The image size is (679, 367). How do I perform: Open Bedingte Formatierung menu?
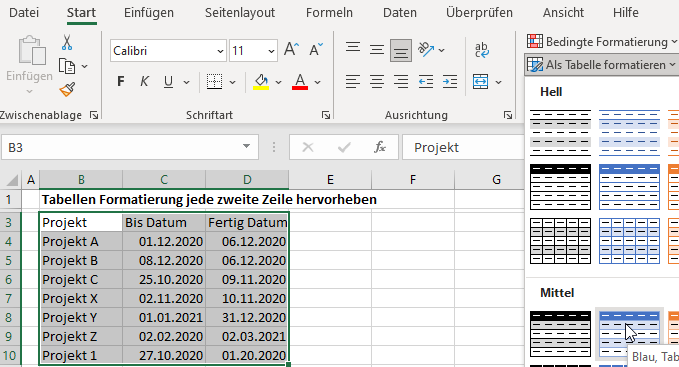tap(602, 42)
